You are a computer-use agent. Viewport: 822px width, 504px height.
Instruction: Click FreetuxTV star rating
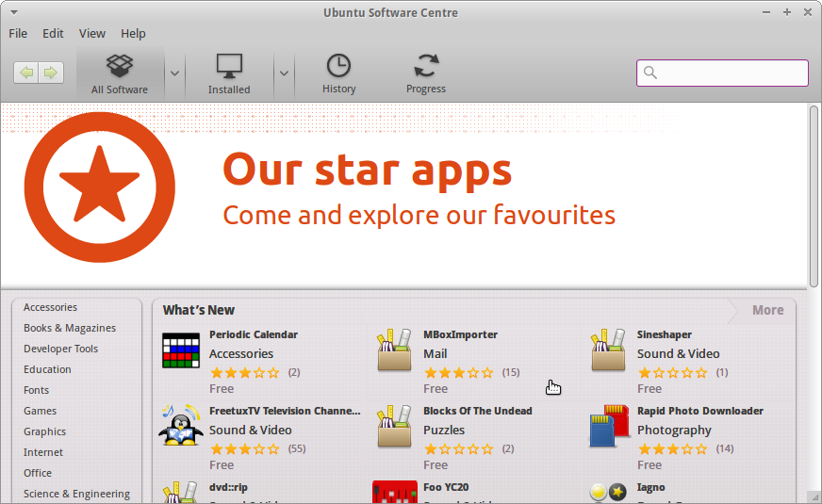click(x=245, y=449)
